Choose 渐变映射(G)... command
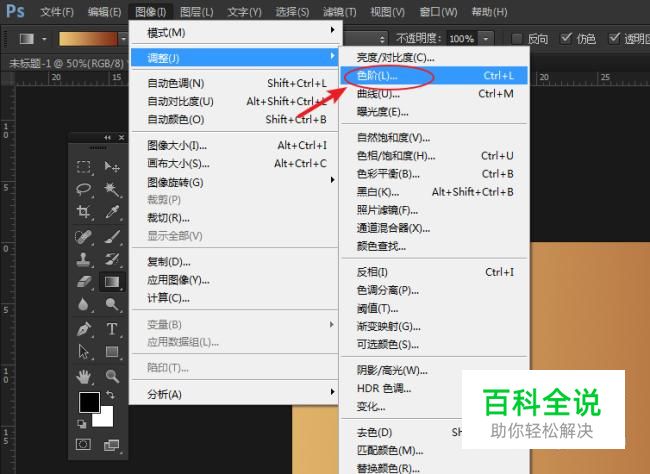 click(434, 326)
